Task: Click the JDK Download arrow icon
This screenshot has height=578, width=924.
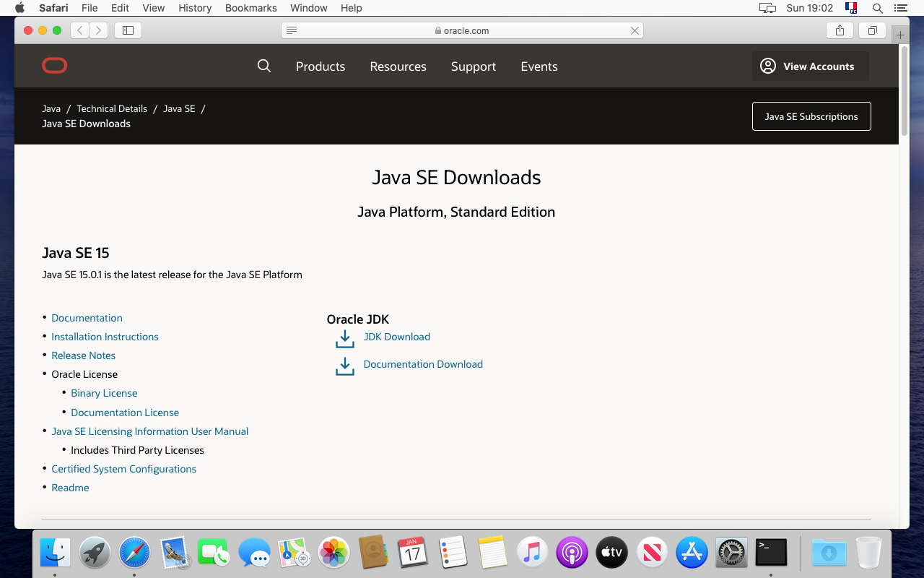Action: click(x=345, y=339)
